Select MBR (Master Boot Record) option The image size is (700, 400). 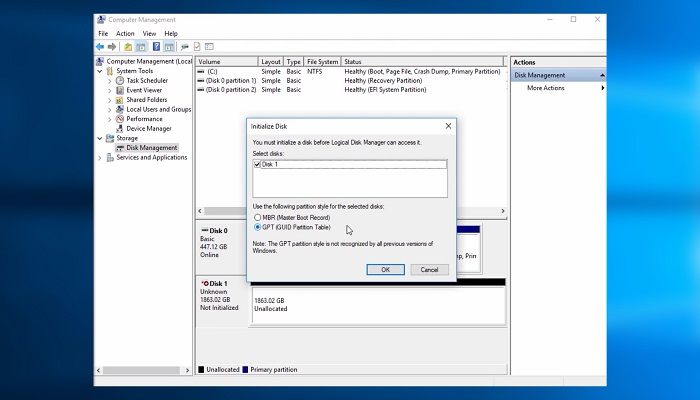(258, 217)
